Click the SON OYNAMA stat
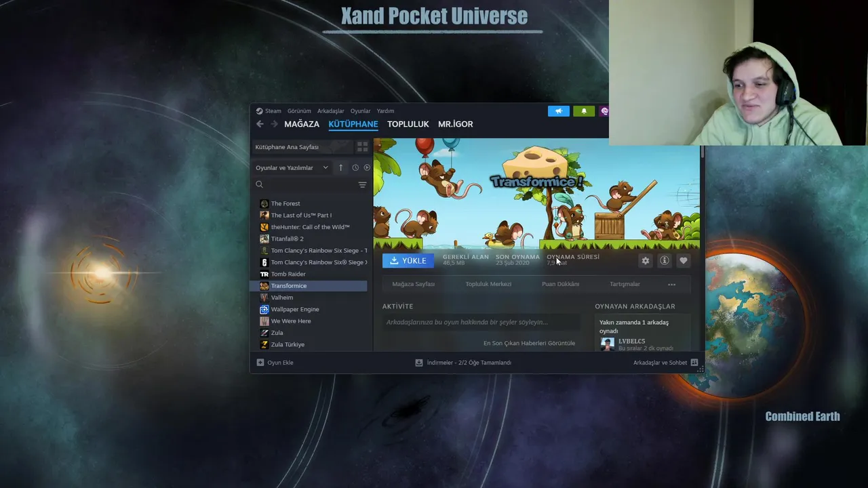Image resolution: width=868 pixels, height=488 pixels. pos(517,260)
